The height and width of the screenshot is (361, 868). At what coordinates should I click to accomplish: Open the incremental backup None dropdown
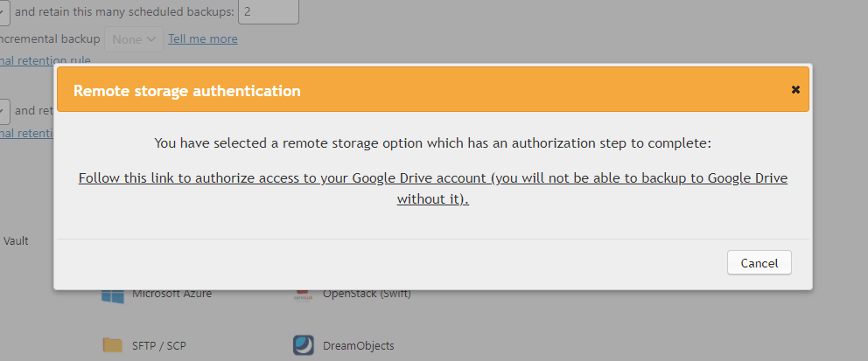coord(134,39)
